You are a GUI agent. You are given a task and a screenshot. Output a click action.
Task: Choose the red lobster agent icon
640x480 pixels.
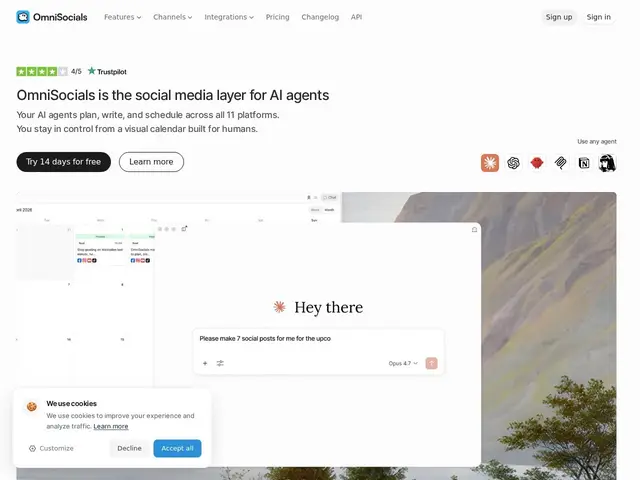click(x=537, y=163)
